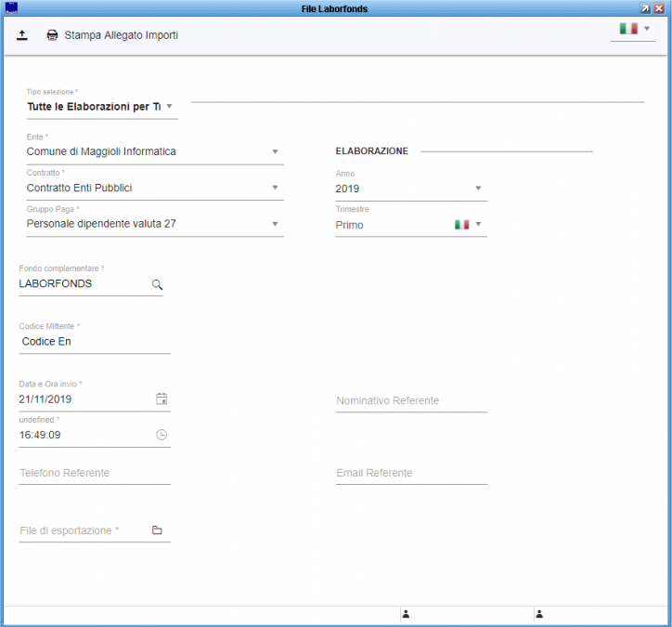Click the Italian flag in Trimestre field
Viewport: 672px width, 627px height.
[462, 224]
